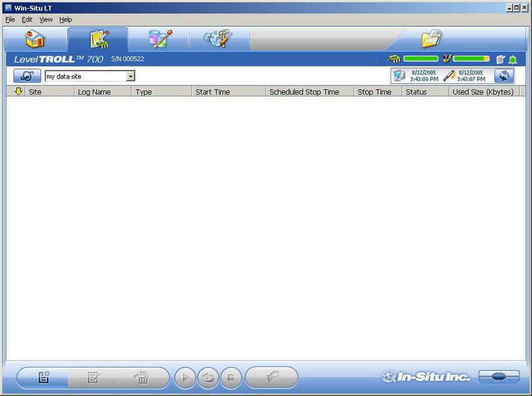The width and height of the screenshot is (532, 396).
Task: Click the computer clock icon
Action: click(399, 76)
